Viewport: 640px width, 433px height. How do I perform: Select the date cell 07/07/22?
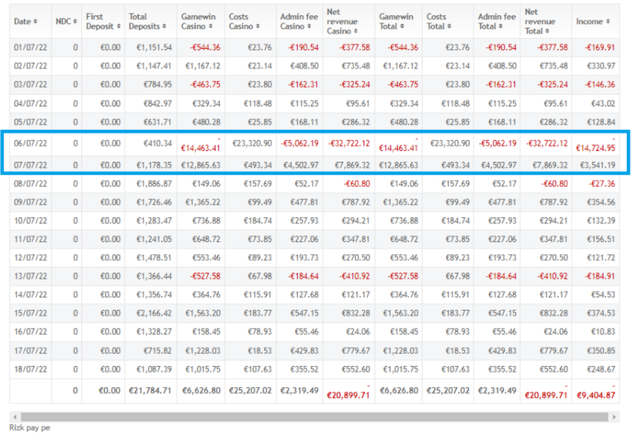pyautogui.click(x=31, y=165)
